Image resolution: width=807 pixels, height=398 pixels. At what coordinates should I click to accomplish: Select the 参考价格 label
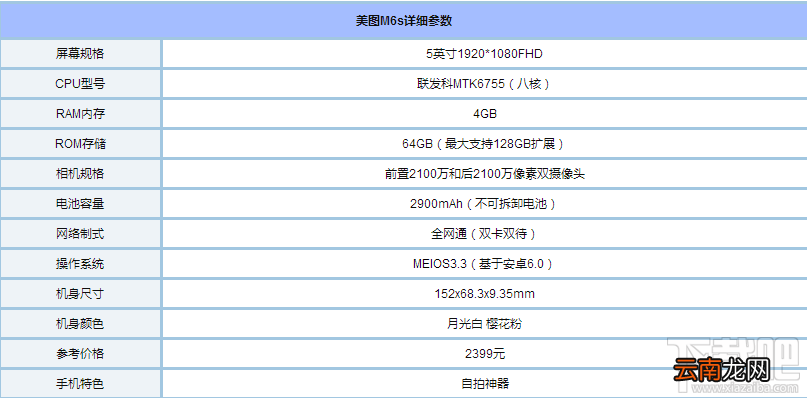[x=80, y=353]
